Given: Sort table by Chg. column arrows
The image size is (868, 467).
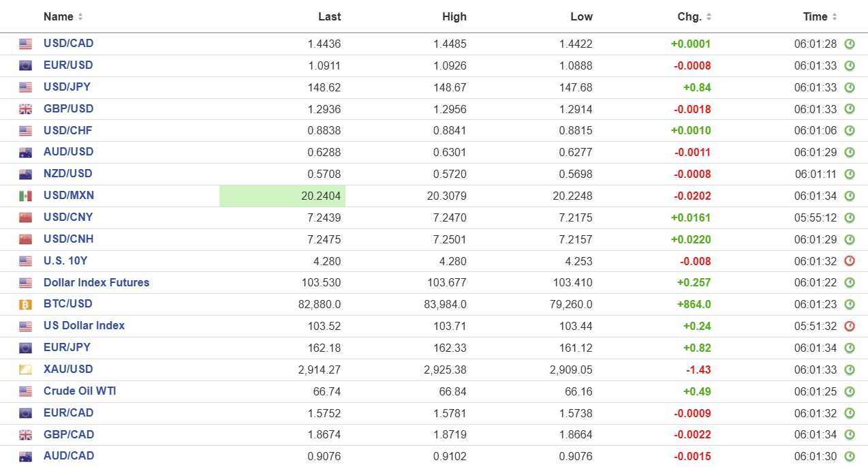Looking at the screenshot, I should coord(709,17).
